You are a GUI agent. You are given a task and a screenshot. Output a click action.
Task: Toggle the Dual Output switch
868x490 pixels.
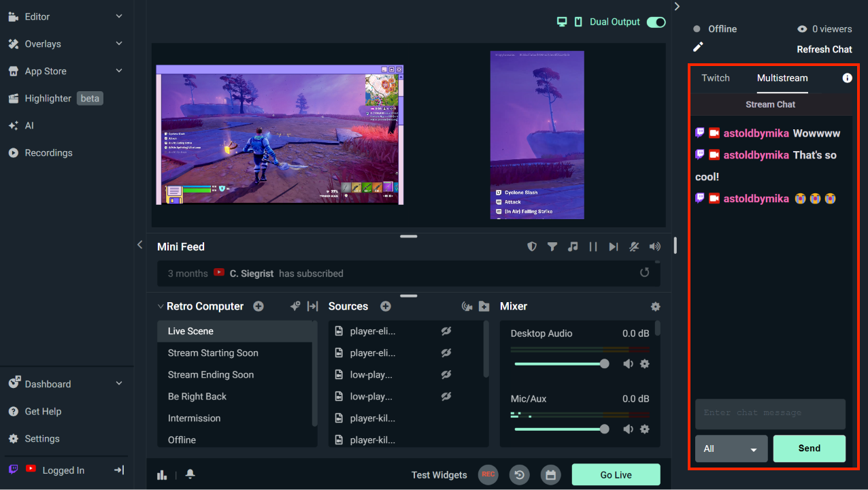pos(656,22)
